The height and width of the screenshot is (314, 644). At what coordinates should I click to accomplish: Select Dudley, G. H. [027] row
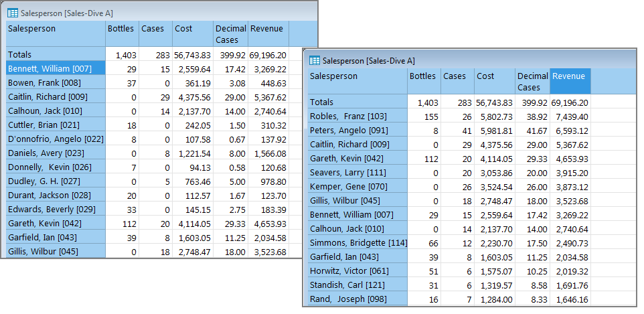(56, 181)
